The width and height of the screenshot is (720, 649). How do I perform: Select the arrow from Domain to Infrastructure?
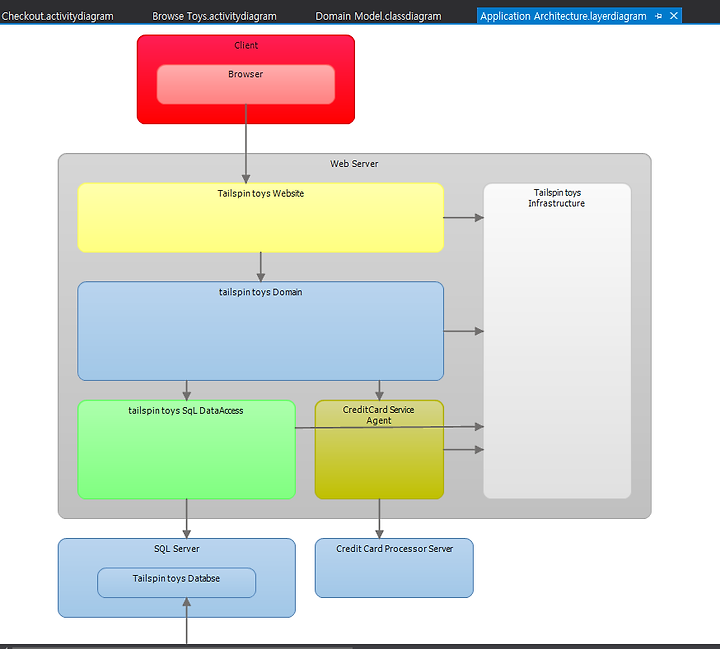tap(463, 331)
